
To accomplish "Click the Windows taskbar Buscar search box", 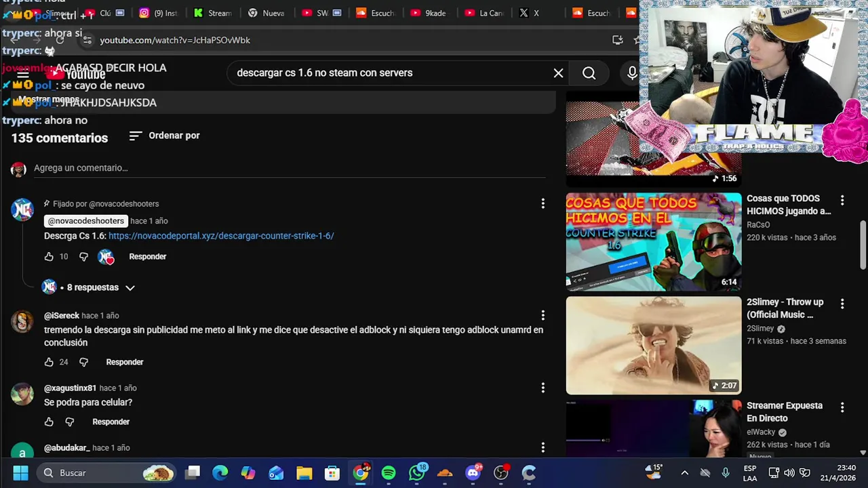I will [x=106, y=472].
